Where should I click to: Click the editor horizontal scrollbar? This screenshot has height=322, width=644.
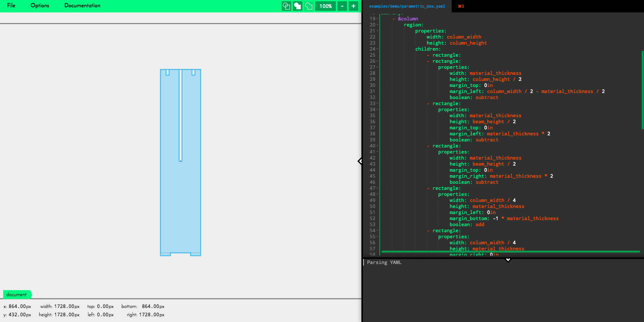click(510, 252)
